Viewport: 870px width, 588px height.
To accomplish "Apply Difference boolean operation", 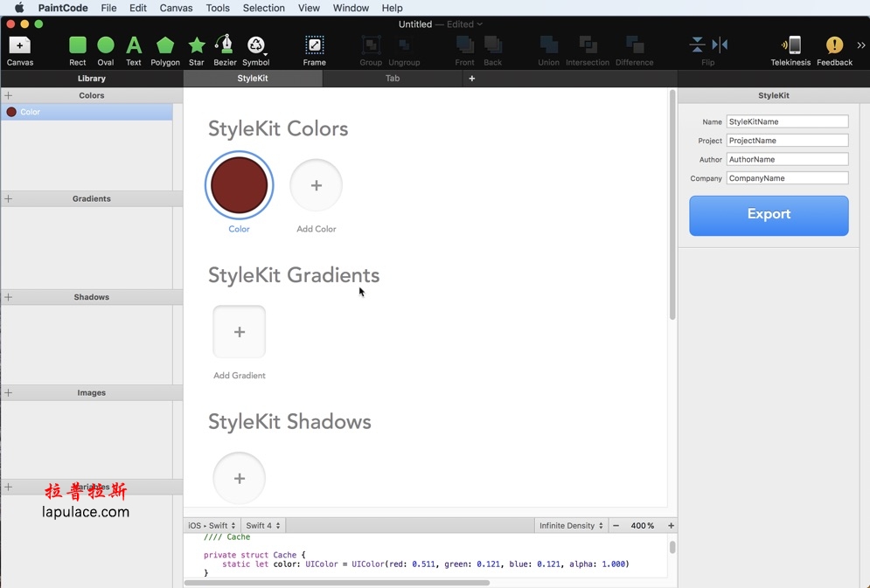I will [634, 51].
